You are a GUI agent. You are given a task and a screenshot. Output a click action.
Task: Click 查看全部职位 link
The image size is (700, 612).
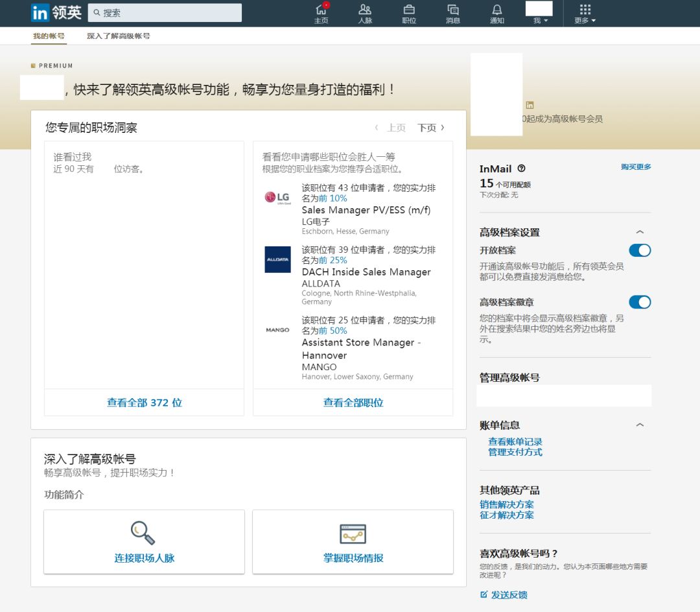click(353, 403)
